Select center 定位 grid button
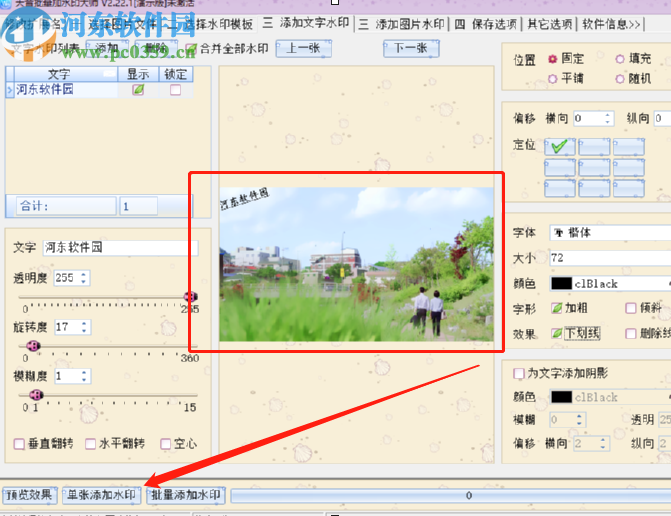This screenshot has height=516, width=671. (594, 168)
